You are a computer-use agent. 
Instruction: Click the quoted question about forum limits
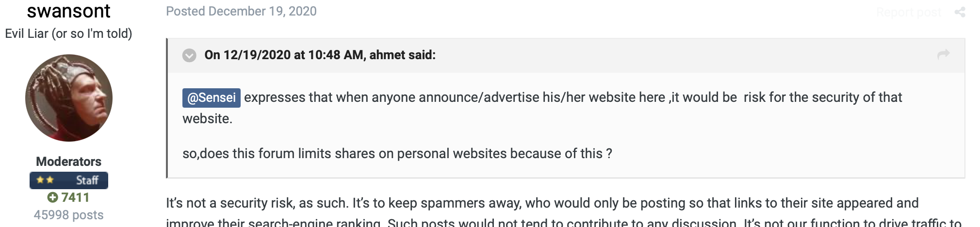(x=397, y=154)
